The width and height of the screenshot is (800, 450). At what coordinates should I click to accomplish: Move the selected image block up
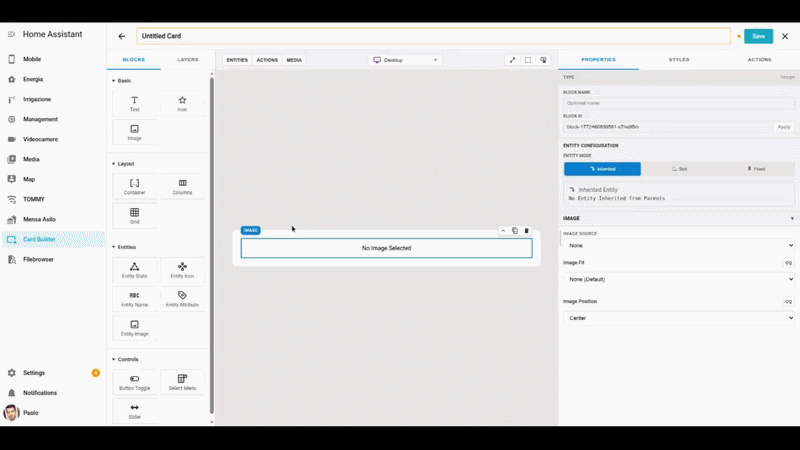(503, 231)
